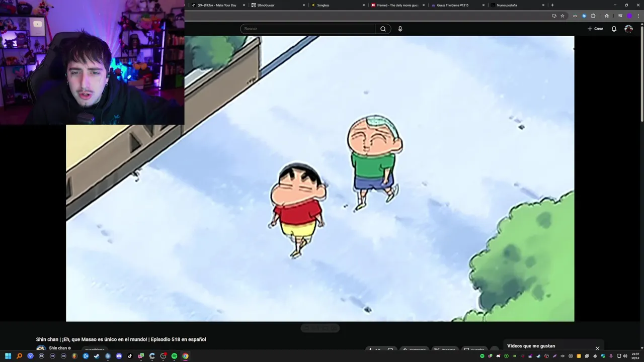The height and width of the screenshot is (362, 644).
Task: Open TikTok app in the taskbar
Action: coord(130,356)
